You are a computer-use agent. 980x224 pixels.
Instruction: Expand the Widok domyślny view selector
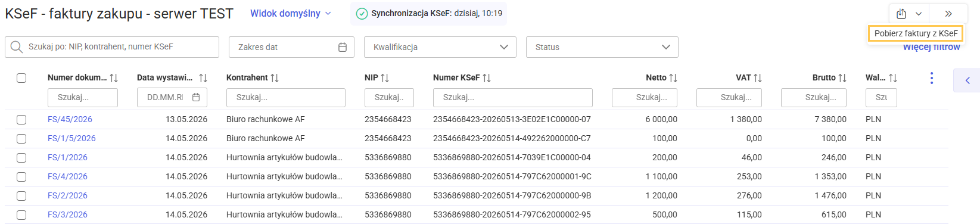point(291,13)
